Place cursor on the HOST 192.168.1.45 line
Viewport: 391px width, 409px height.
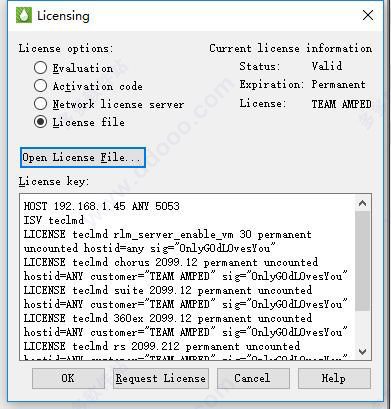(102, 206)
